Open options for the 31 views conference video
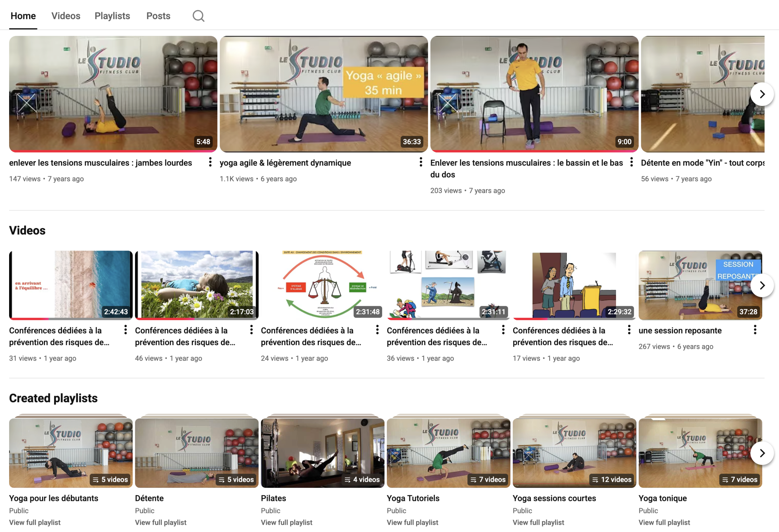This screenshot has width=779, height=532. (125, 330)
